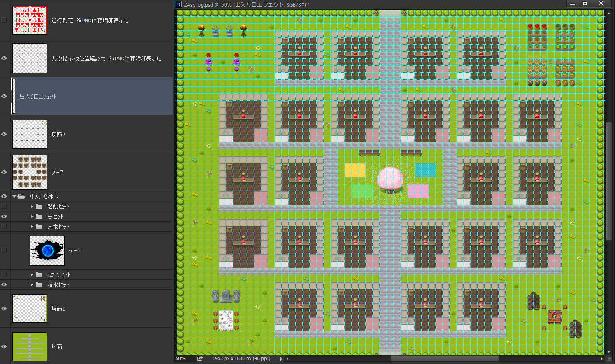This screenshot has width=615, height=364.
Task: Click the folder icon of こたつセット group
Action: pos(39,274)
